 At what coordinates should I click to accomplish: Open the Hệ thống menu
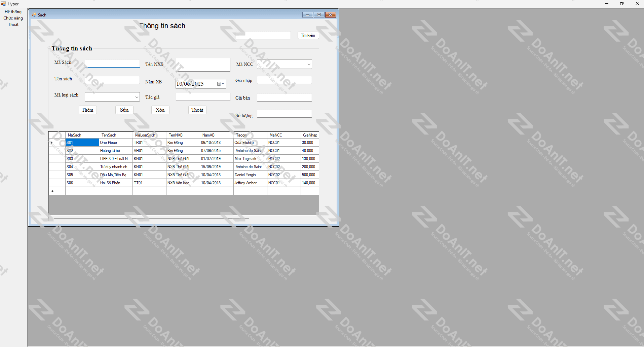tap(13, 12)
